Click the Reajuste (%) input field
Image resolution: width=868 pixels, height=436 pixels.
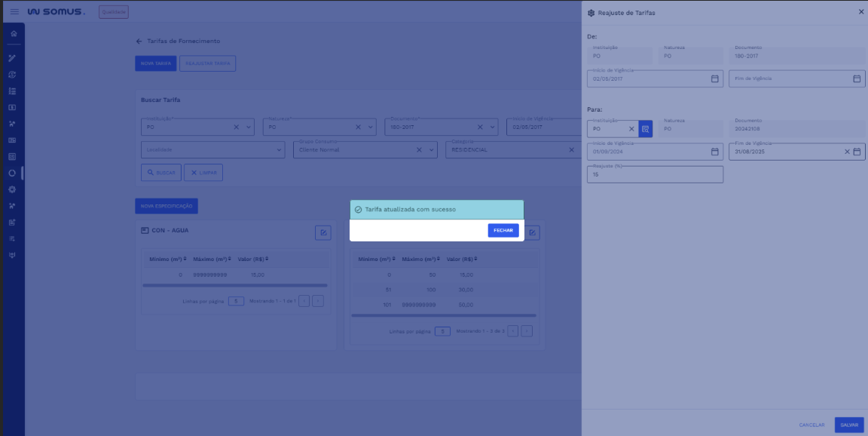pyautogui.click(x=654, y=174)
